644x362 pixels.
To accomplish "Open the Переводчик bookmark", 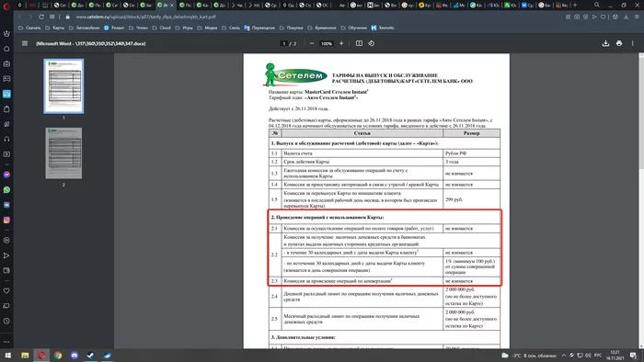I will (x=259, y=28).
